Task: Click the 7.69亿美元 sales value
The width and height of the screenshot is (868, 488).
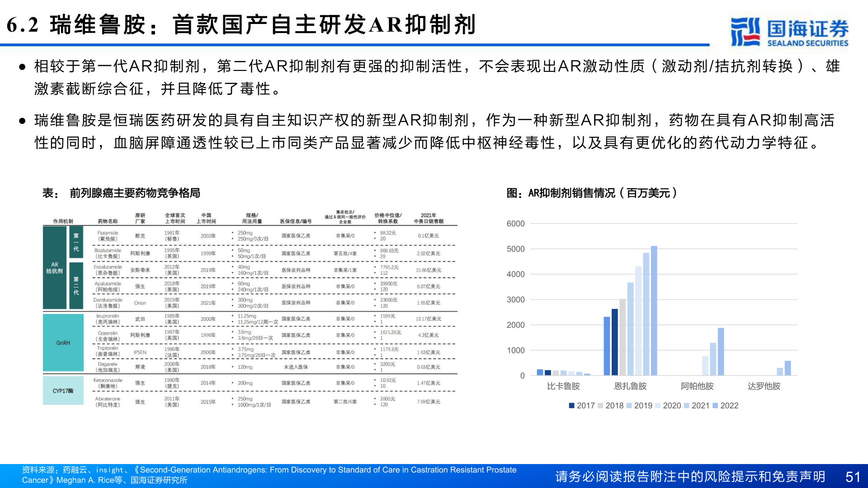Action: click(x=429, y=402)
